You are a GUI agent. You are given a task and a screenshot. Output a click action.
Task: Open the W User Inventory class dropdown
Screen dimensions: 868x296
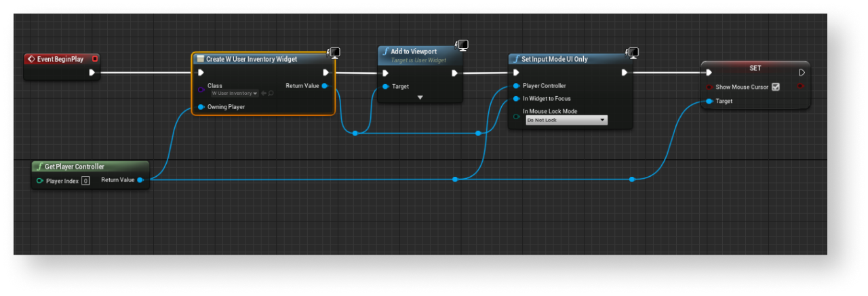tap(234, 93)
